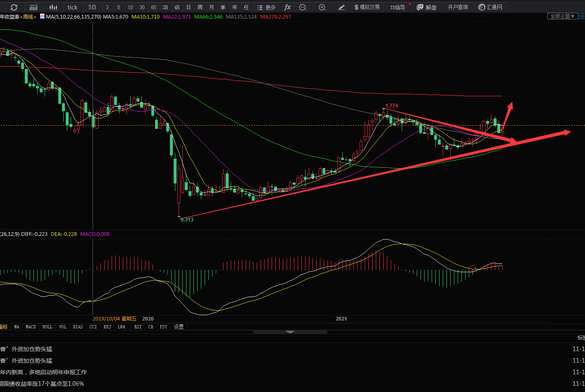Open 模拟交易 simulated trading
Viewport: 585px width, 392px height.
(367, 7)
